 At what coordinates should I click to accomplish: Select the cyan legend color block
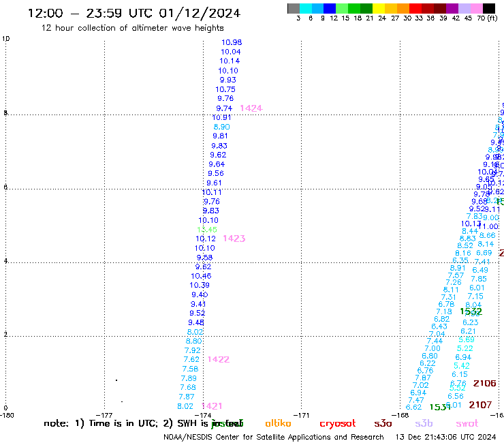(305, 8)
